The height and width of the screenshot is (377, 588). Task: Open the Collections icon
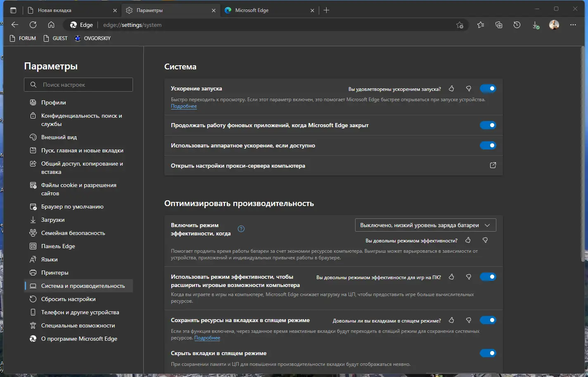[x=499, y=25]
